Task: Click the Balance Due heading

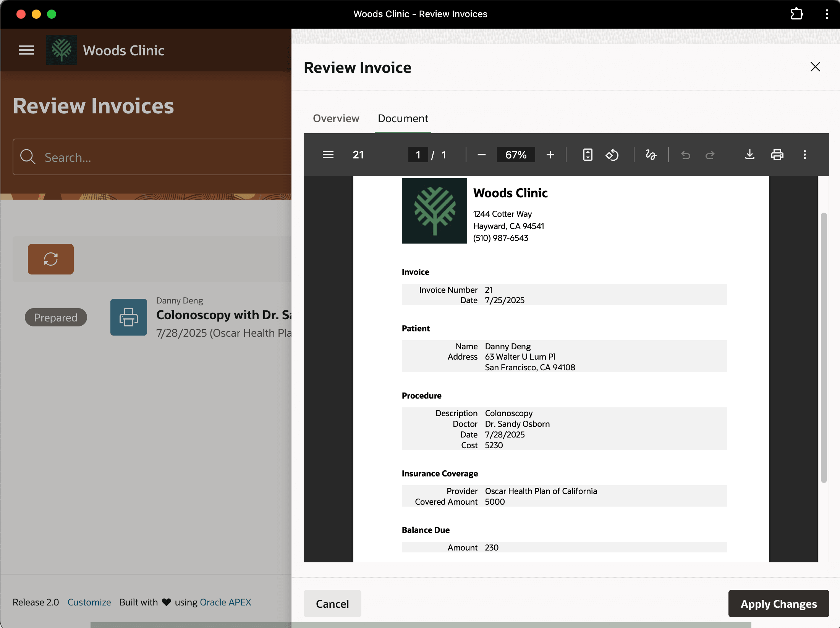Action: 426,530
